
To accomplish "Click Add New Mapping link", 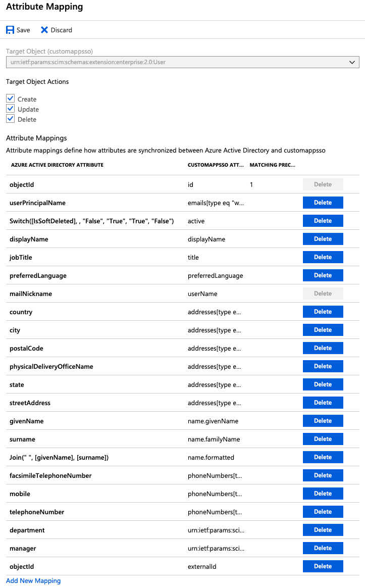I will (33, 580).
